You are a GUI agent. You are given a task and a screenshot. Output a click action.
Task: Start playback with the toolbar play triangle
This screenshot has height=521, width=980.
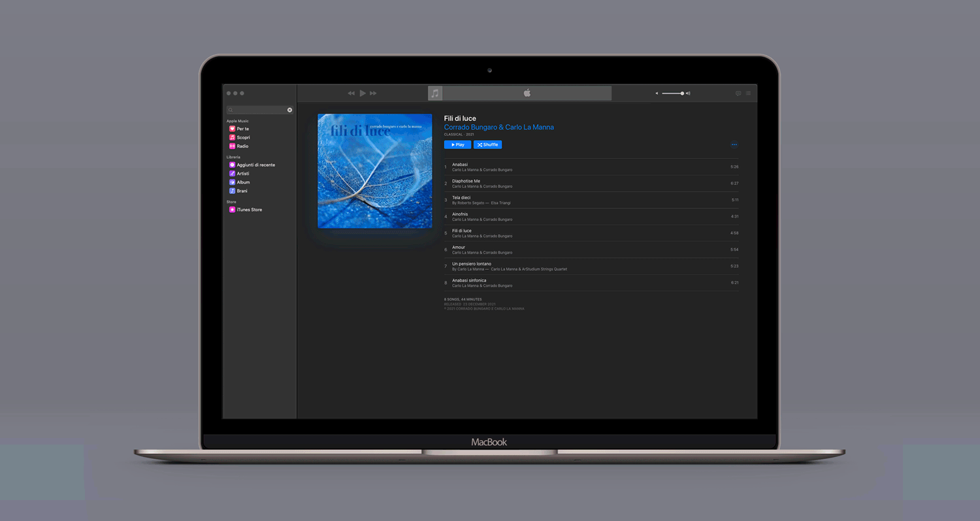[363, 93]
